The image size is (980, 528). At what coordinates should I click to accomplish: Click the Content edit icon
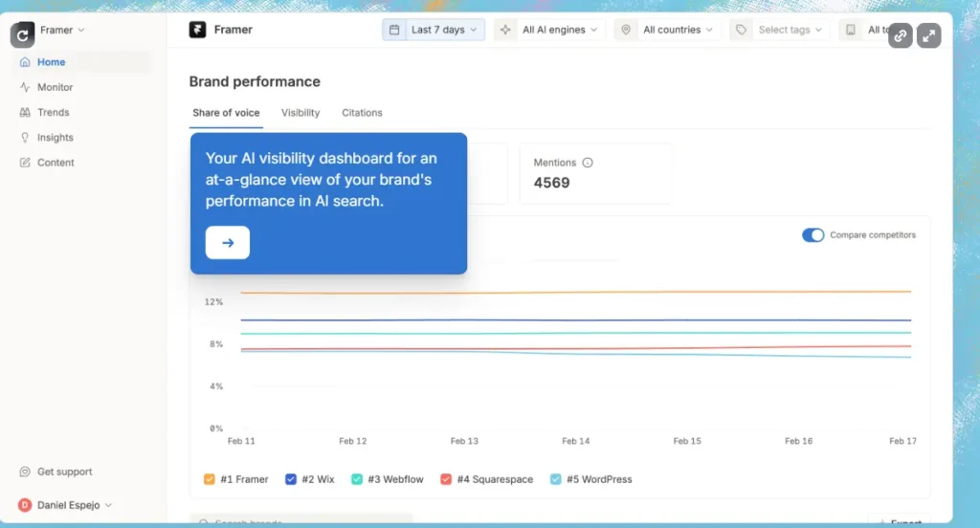[x=25, y=163]
